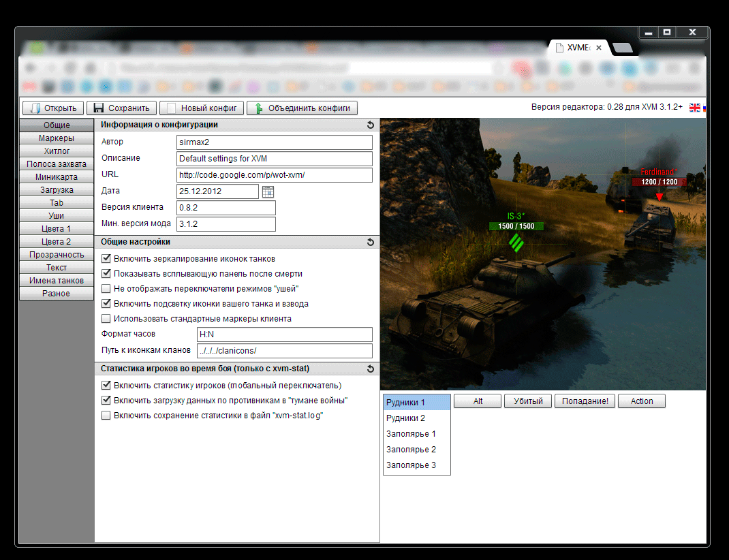Viewport: 729px width, 560px height.
Task: Close the XVM browser tab
Action: pos(599,48)
